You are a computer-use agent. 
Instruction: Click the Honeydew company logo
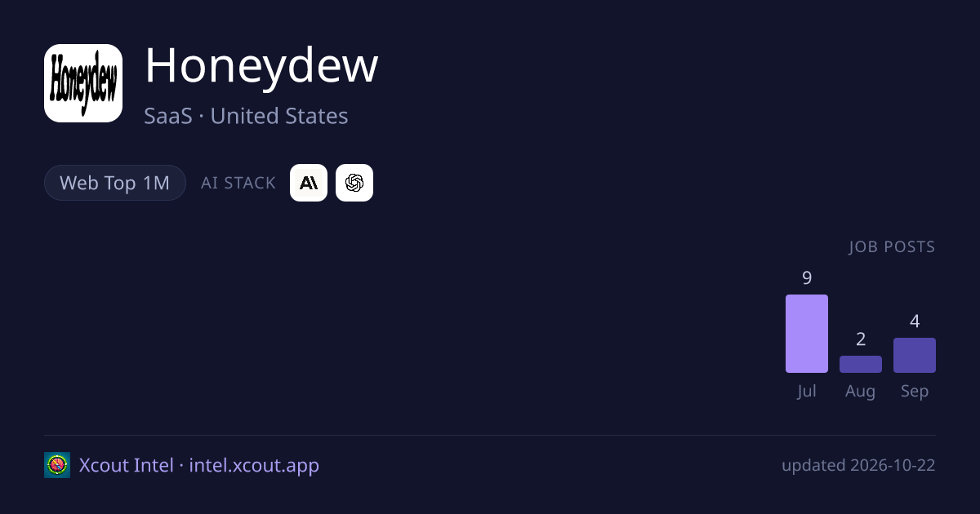83,83
